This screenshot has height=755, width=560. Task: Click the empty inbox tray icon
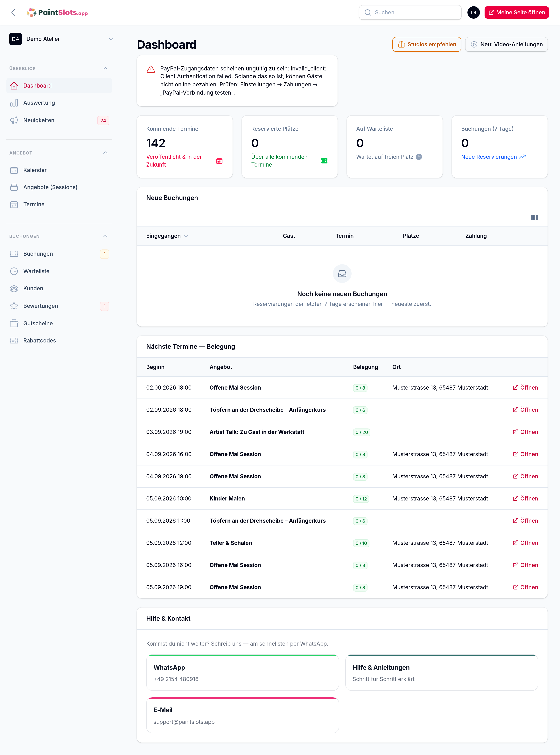pyautogui.click(x=342, y=273)
